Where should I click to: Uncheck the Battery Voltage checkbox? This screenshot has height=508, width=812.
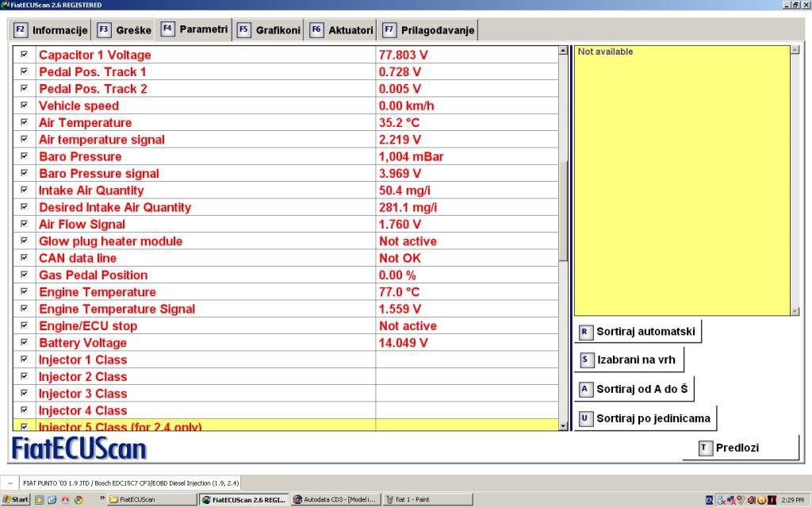[24, 342]
